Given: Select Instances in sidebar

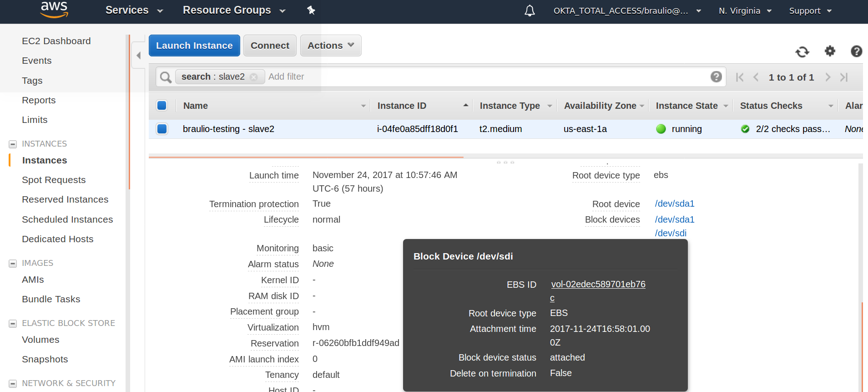Looking at the screenshot, I should point(45,160).
